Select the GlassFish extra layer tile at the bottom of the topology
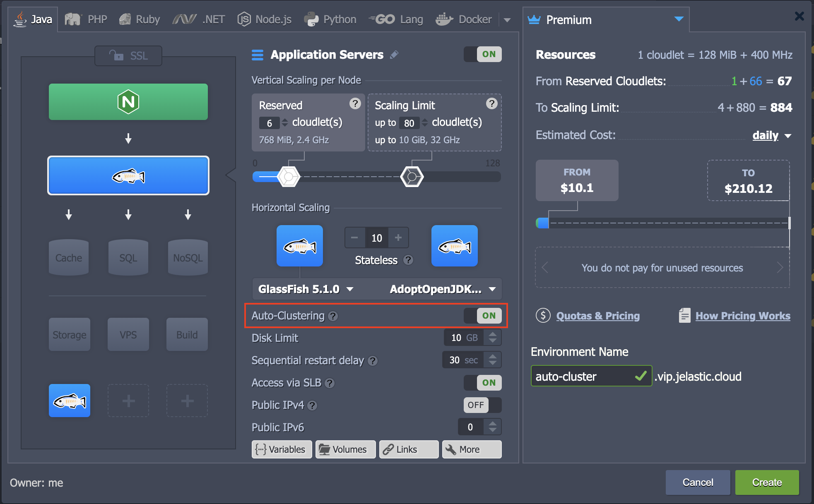814x504 pixels. pos(70,401)
